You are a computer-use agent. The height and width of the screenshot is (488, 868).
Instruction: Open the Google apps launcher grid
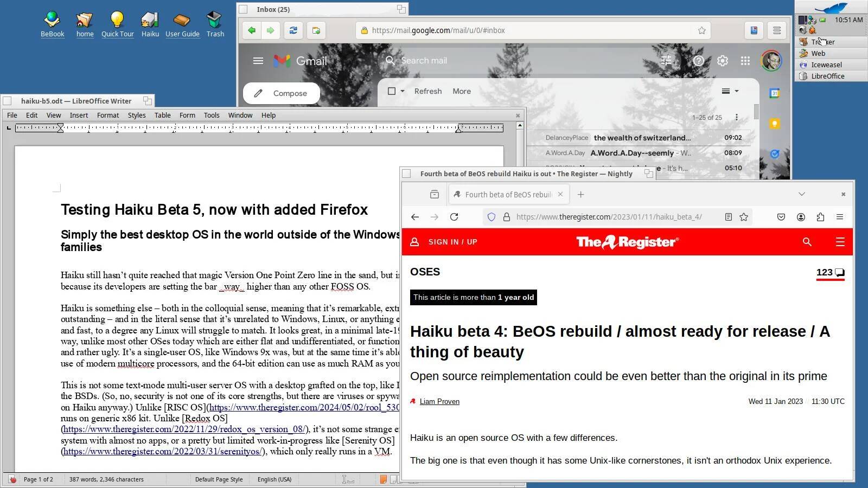746,60
